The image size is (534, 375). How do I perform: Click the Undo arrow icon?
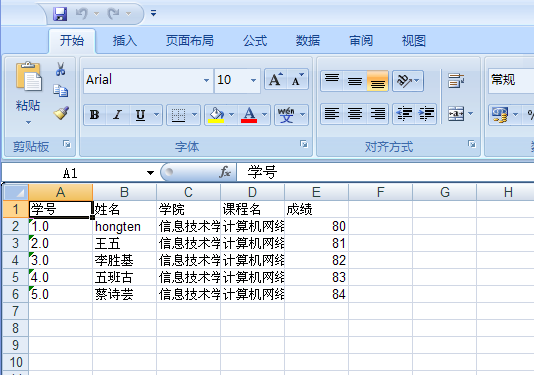[82, 13]
